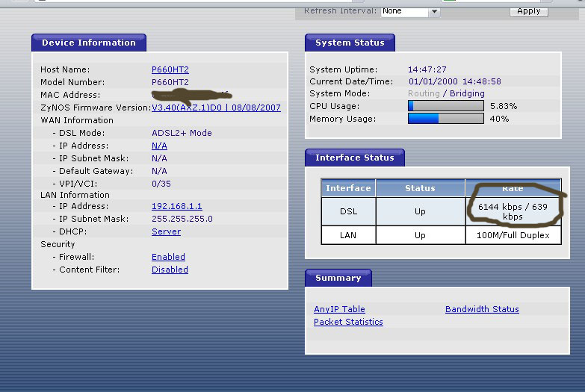585x392 pixels.
Task: View the Bandwidth Status page
Action: [482, 309]
